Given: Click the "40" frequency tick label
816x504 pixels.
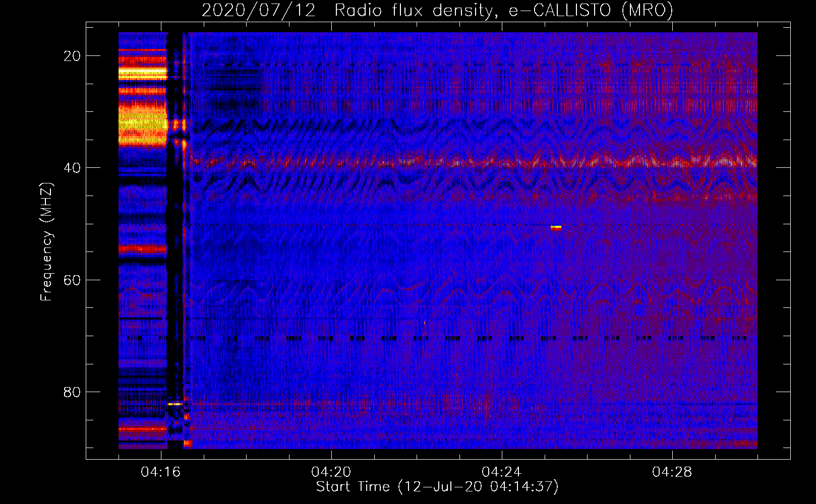Looking at the screenshot, I should click(72, 168).
